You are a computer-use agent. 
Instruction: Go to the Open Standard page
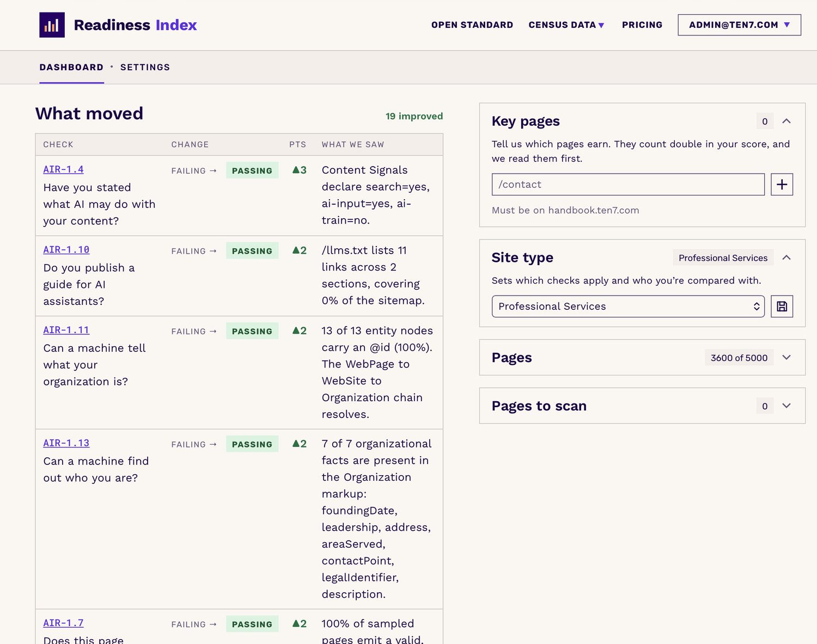(472, 25)
